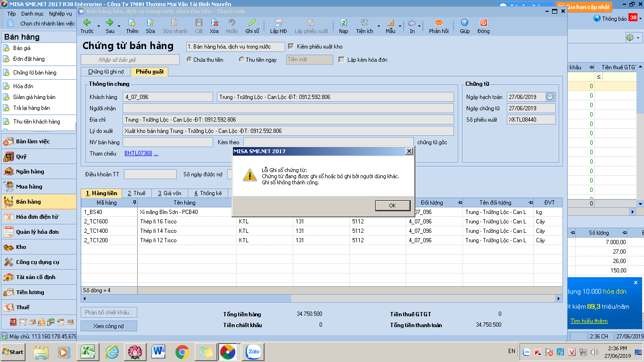Toggle Kiêm phiếu xuất kho checkbox
Image resolution: width=644 pixels, height=362 pixels.
tap(291, 47)
